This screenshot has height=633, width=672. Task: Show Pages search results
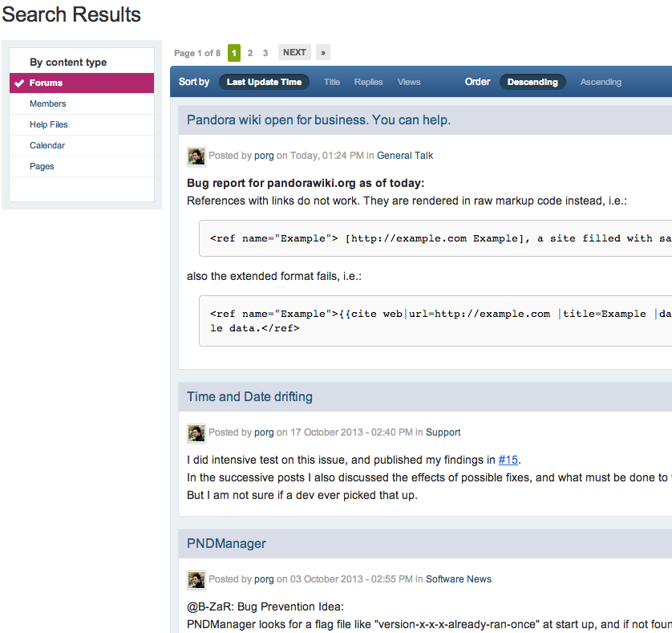(x=42, y=167)
